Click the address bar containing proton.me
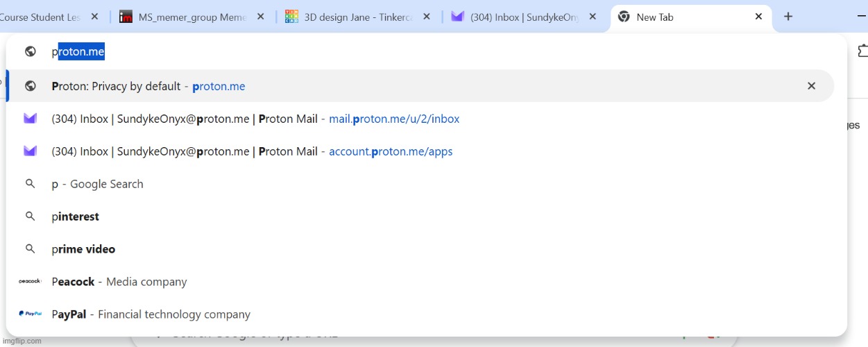This screenshot has height=347, width=868. tap(426, 52)
